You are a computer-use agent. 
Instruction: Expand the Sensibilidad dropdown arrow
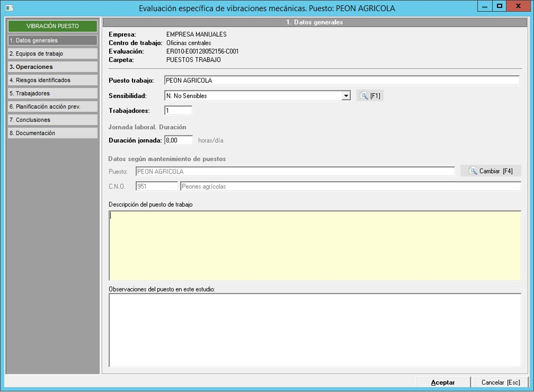tap(346, 96)
